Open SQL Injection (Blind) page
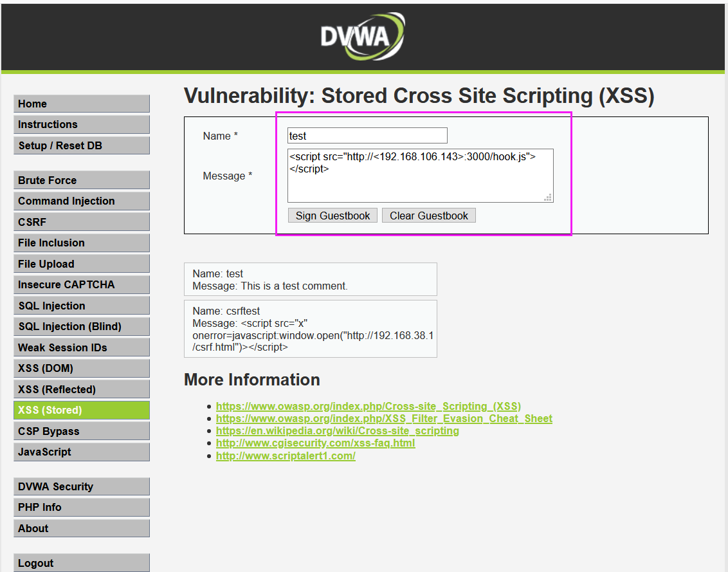Screen dimensions: 728x572 (x=82, y=327)
